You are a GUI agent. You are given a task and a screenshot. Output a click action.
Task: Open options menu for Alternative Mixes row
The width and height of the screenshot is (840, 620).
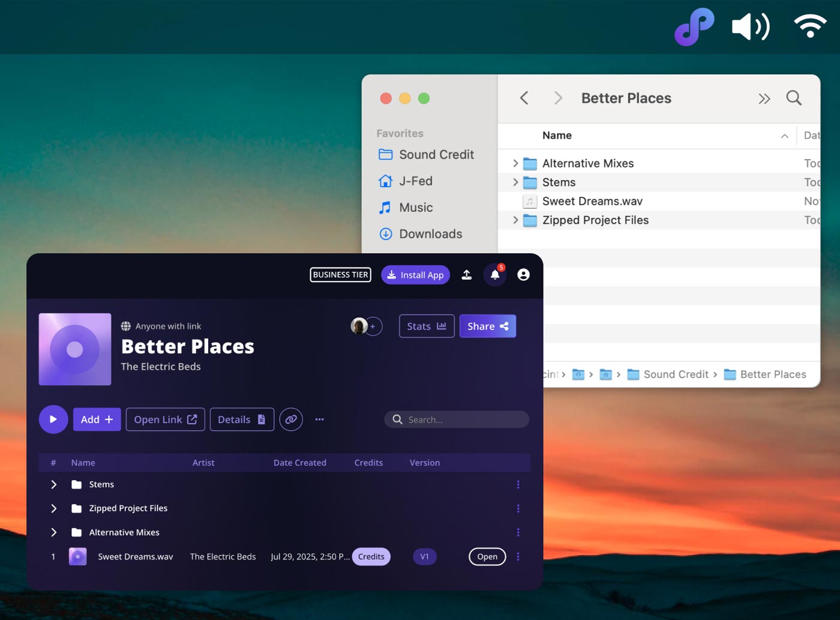(518, 532)
